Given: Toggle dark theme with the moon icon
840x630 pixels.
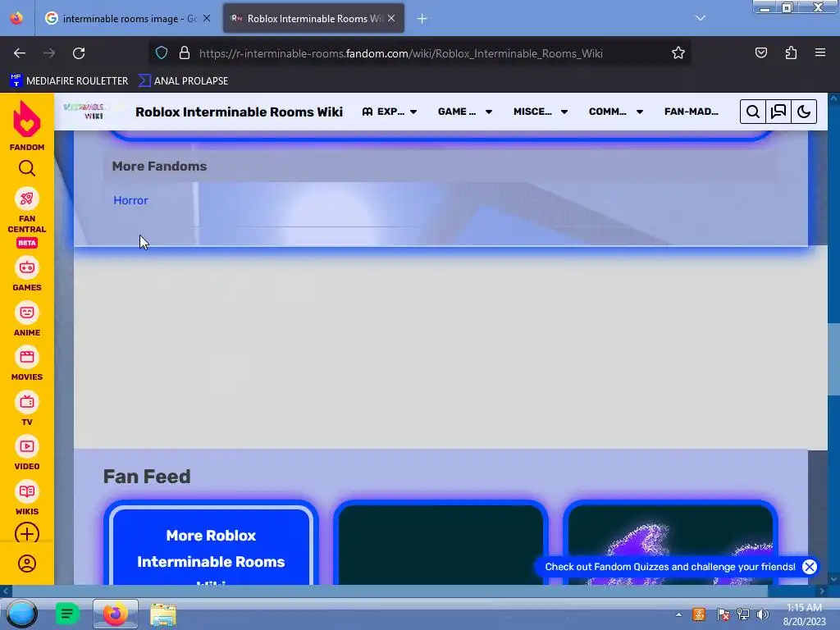Looking at the screenshot, I should (804, 112).
